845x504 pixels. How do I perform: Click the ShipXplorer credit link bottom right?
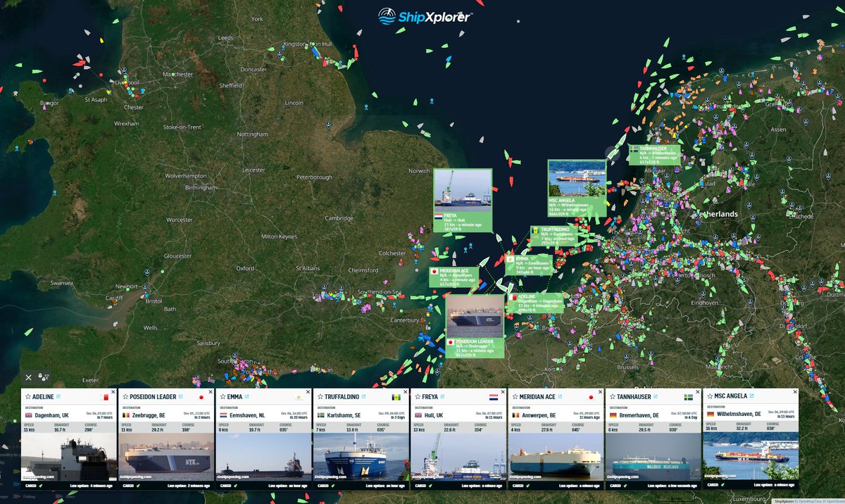tap(784, 501)
